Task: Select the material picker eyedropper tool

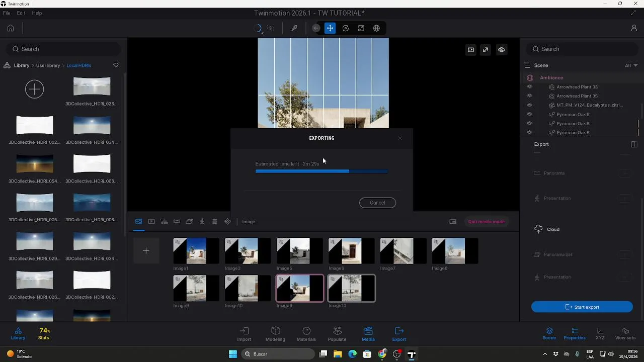Action: pyautogui.click(x=294, y=28)
